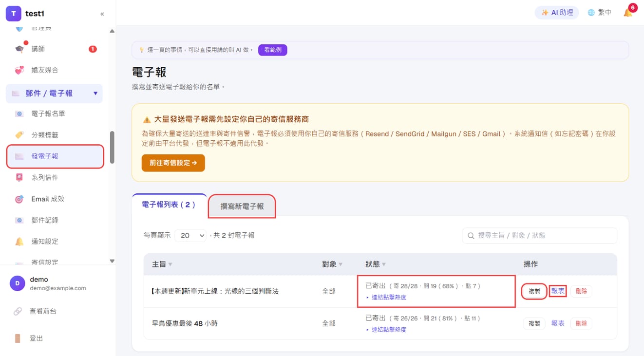Image resolution: width=644 pixels, height=356 pixels.
Task: Sort by the 對象 column header
Action: coord(332,264)
